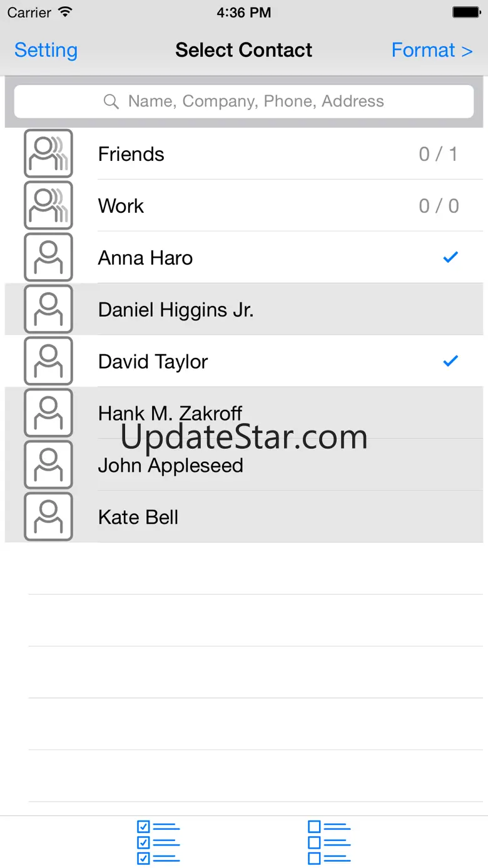Click Daniel Higgins Jr. avatar icon

48,309
